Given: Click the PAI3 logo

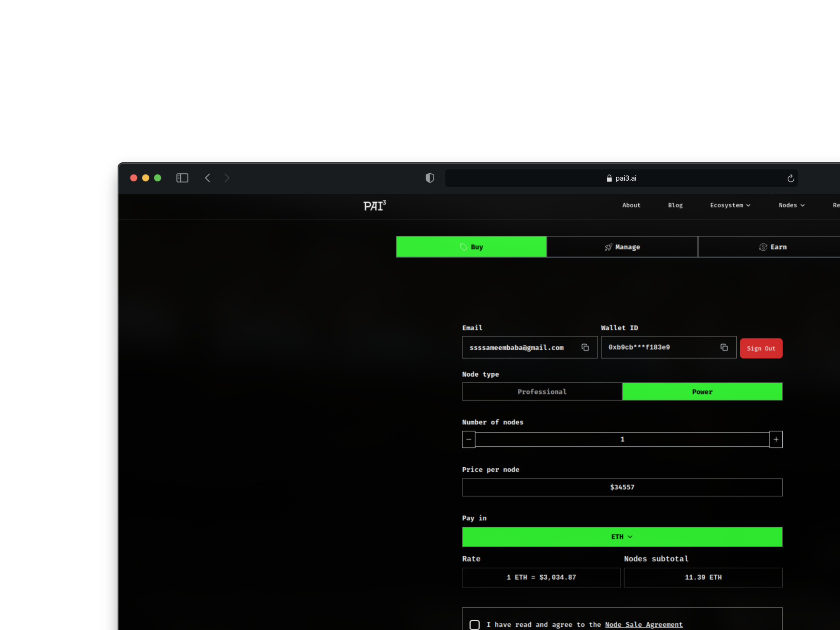Looking at the screenshot, I should point(374,206).
